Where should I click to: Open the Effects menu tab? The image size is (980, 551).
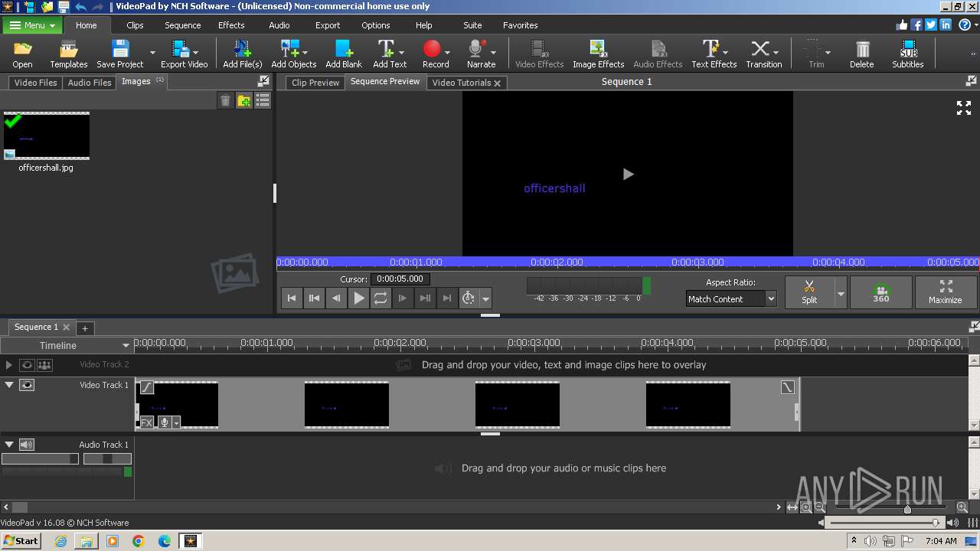(x=231, y=25)
